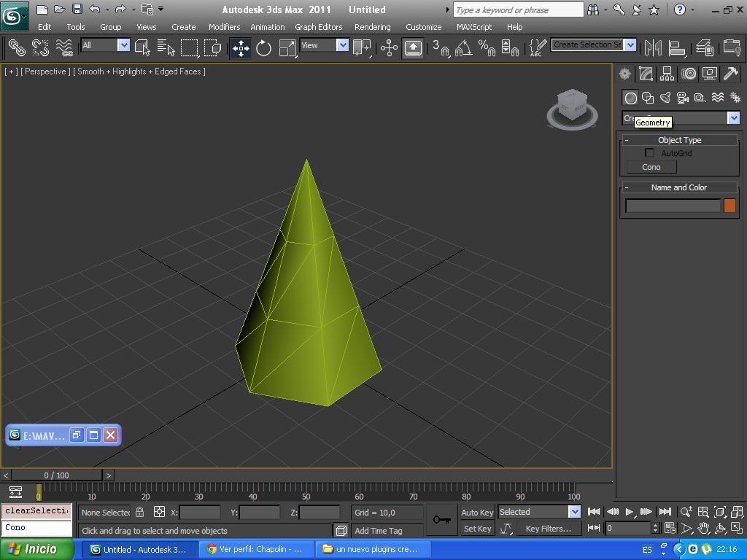Click the Unlink Selection tool
Viewport: 747px width, 560px height.
[x=40, y=47]
